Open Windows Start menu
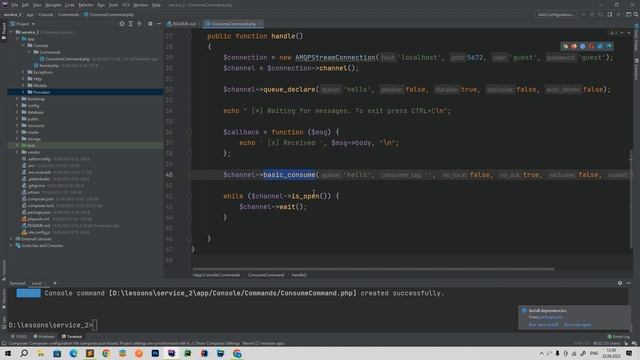This screenshot has width=640, height=360. [8, 353]
